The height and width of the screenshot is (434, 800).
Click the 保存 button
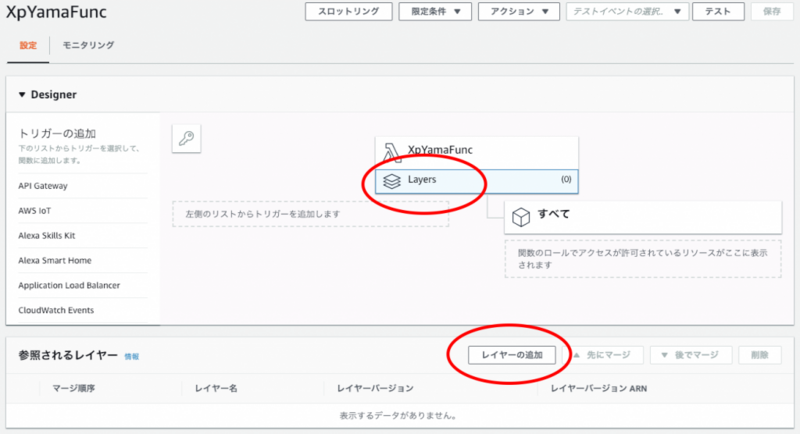[x=772, y=11]
